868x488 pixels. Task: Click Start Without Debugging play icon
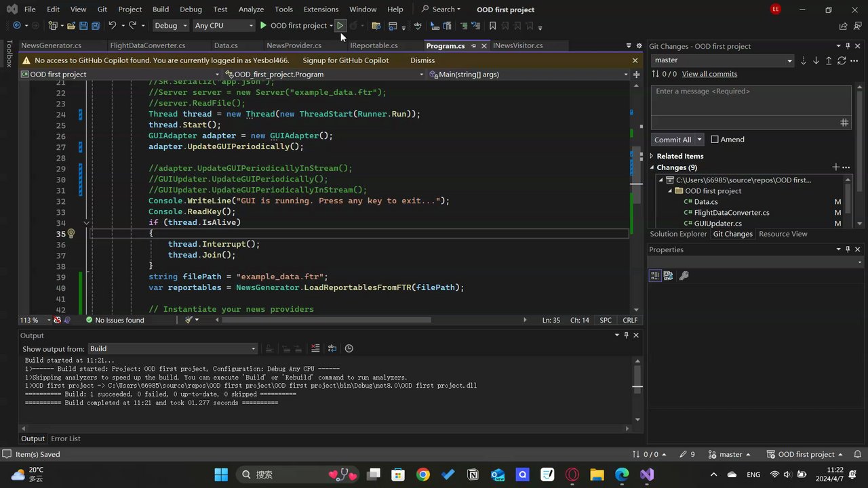click(x=340, y=26)
